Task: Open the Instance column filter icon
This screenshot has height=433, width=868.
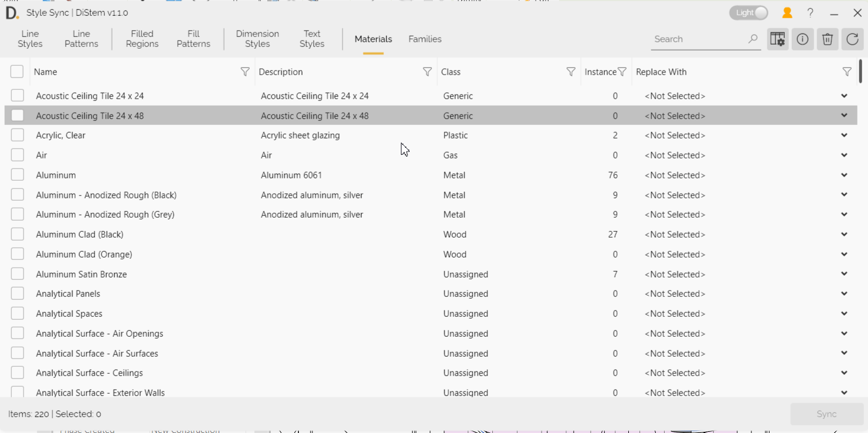Action: [622, 72]
